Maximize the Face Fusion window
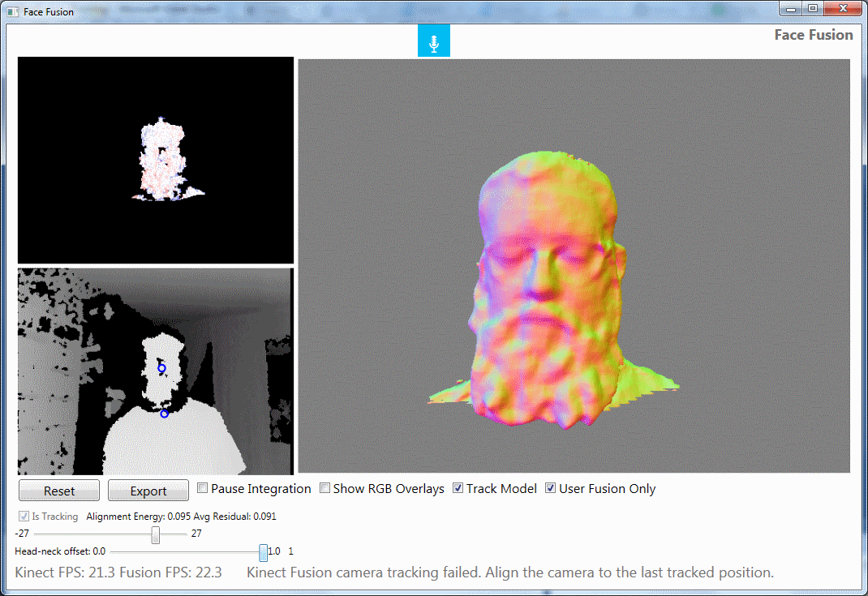 pos(813,8)
